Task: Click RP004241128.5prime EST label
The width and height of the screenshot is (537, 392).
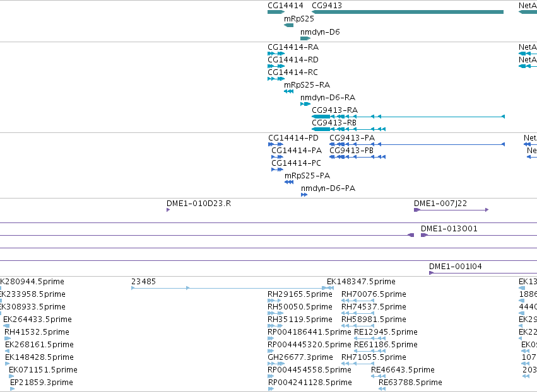Action: pyautogui.click(x=310, y=383)
